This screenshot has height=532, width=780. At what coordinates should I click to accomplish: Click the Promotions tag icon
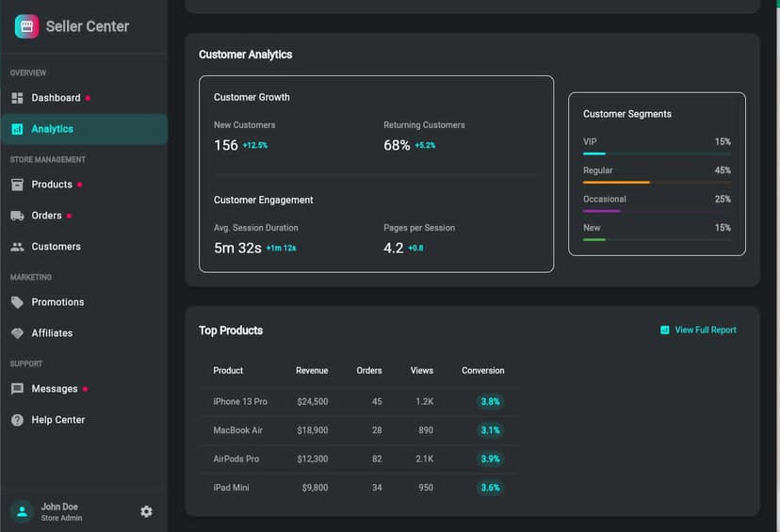(17, 302)
